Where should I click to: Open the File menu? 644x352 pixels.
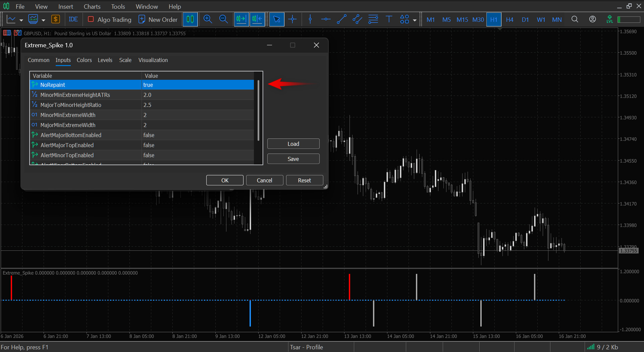(20, 6)
